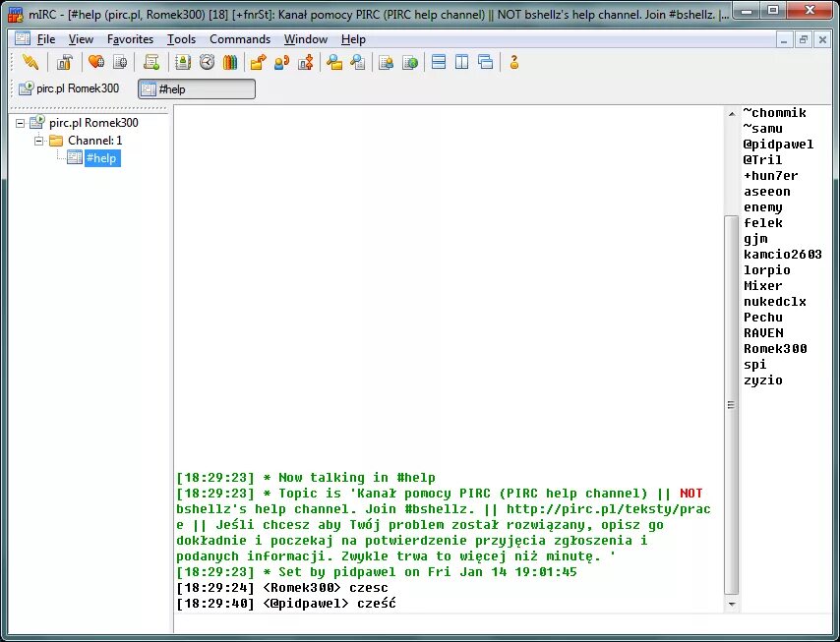Open the Tools menu

(x=181, y=39)
